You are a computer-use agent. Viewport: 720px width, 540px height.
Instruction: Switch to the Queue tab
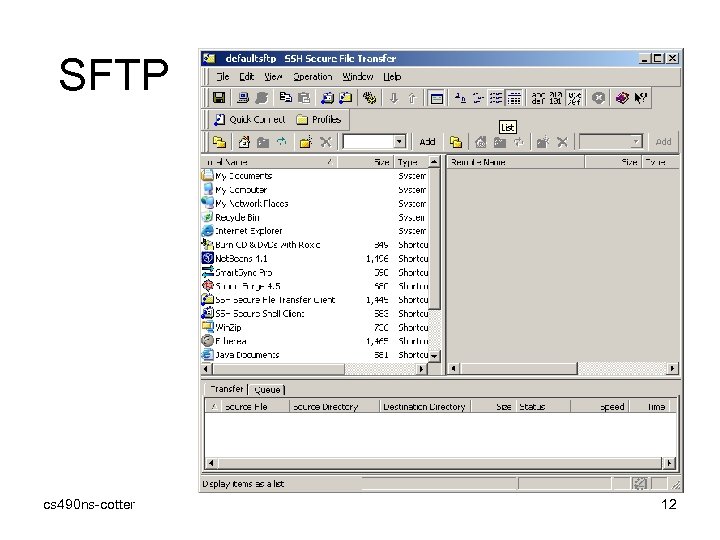click(x=267, y=390)
